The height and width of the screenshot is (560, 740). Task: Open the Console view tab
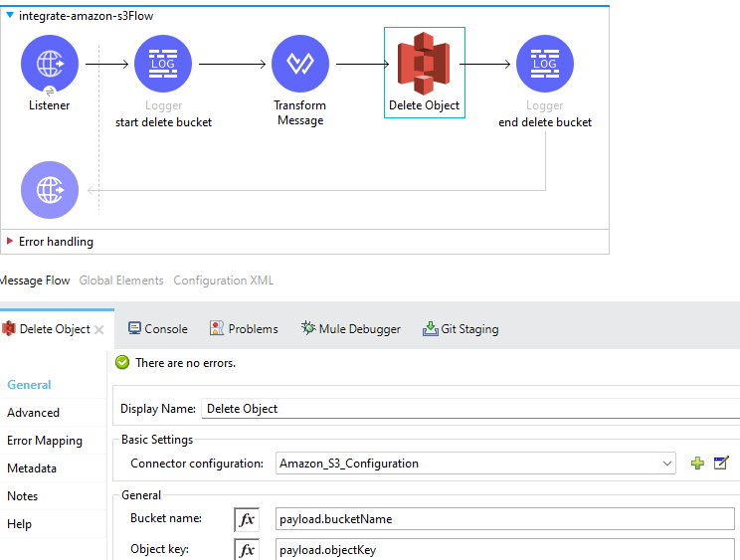(x=157, y=329)
